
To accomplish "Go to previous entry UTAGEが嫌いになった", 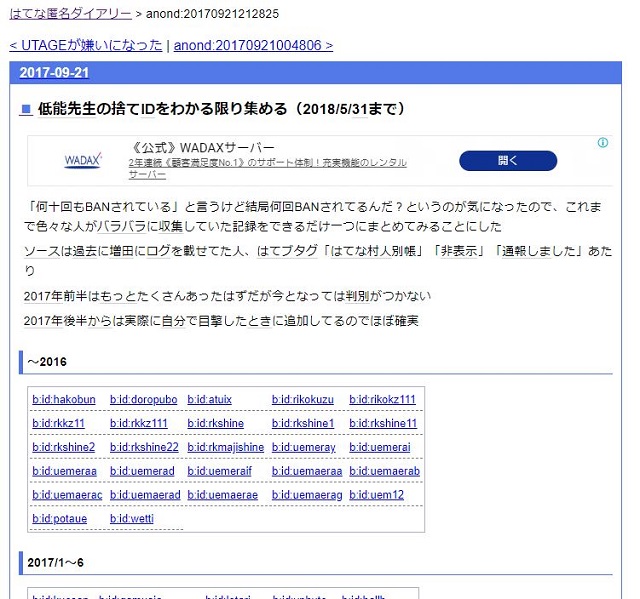I will [x=85, y=45].
